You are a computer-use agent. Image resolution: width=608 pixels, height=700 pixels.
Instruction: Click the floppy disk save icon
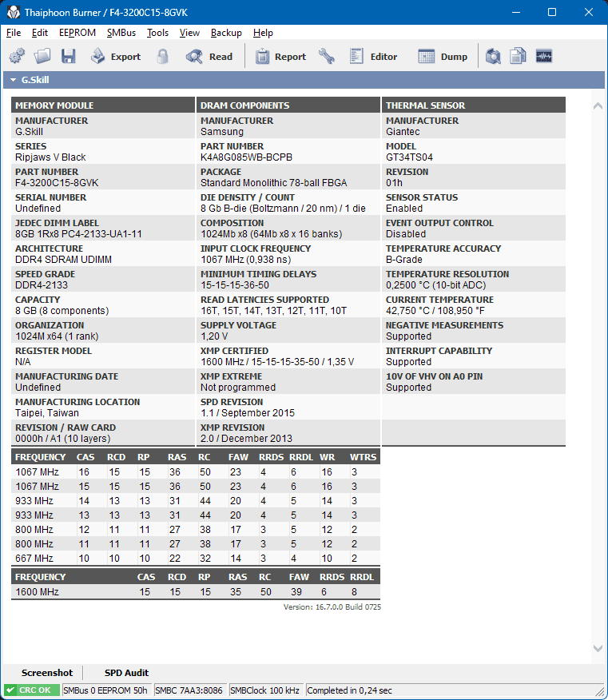(x=68, y=57)
